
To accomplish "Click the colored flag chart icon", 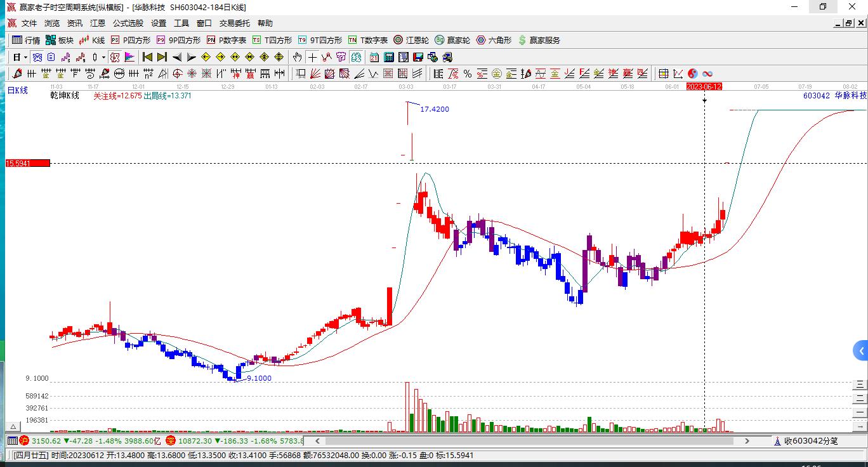I will click(x=129, y=57).
